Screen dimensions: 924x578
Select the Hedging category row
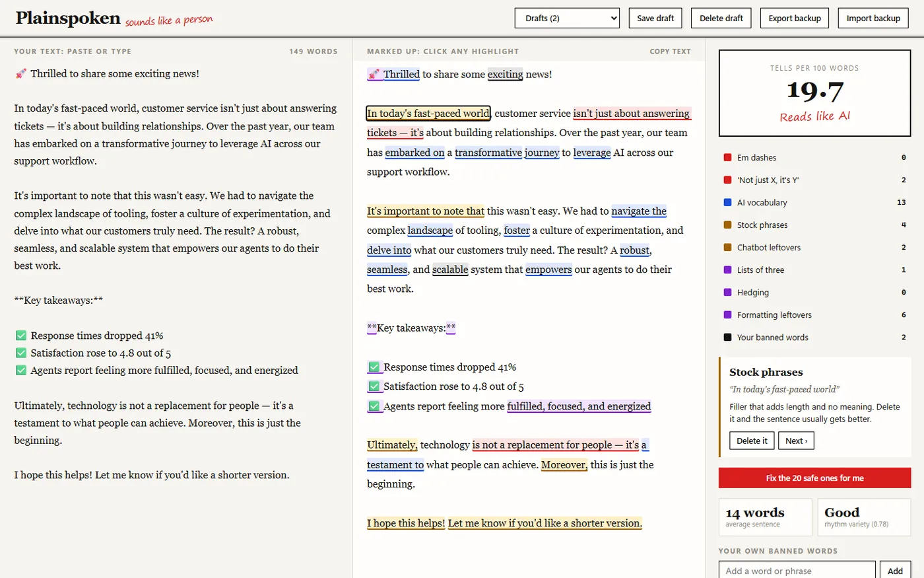814,292
